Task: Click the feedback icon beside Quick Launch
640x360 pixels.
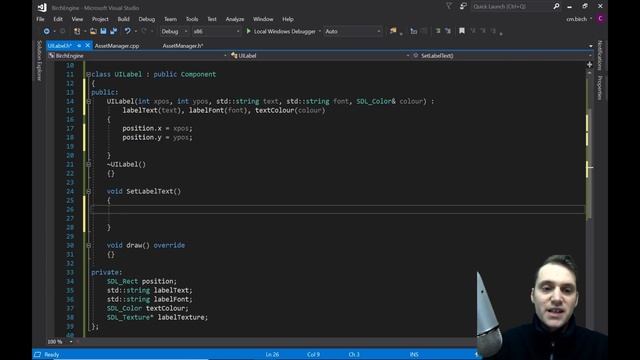Action: pos(463,6)
